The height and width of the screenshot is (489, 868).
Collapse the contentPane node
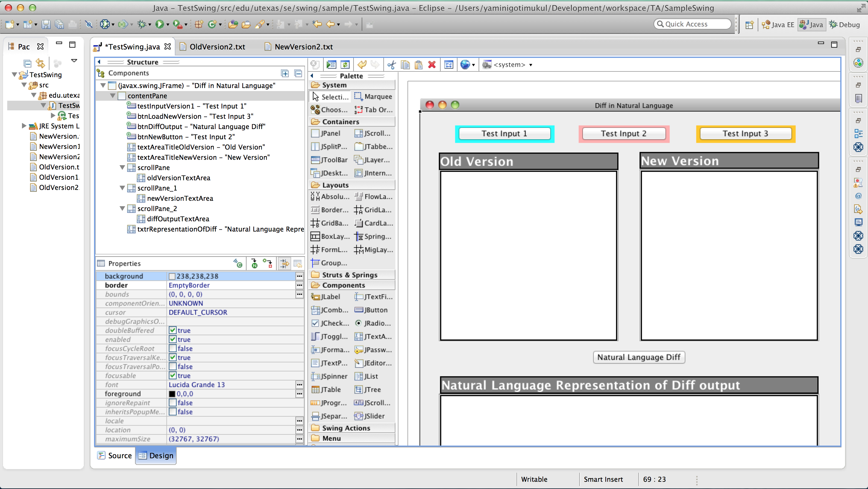click(112, 96)
